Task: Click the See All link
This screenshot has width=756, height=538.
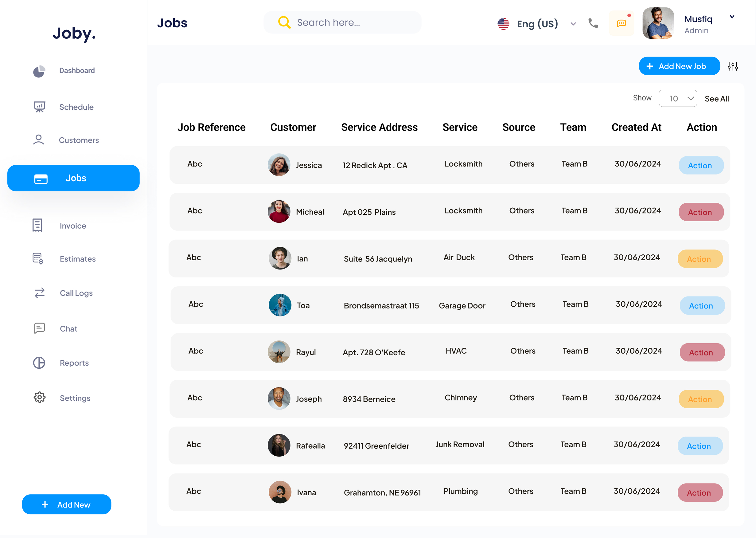Action: coord(717,99)
